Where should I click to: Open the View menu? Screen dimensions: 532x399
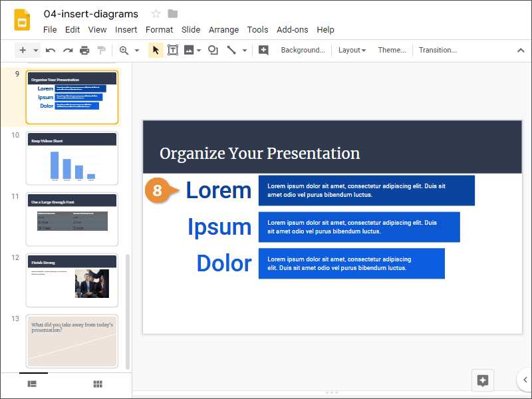[97, 30]
